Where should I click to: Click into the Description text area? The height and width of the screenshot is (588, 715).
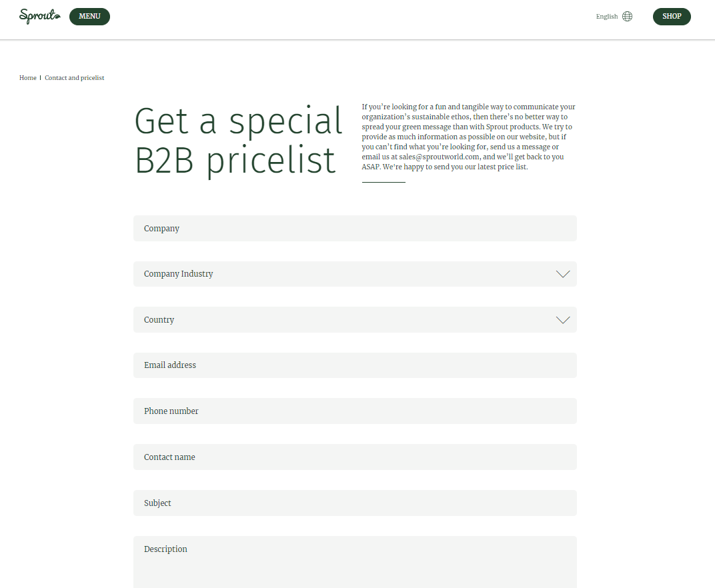point(355,562)
